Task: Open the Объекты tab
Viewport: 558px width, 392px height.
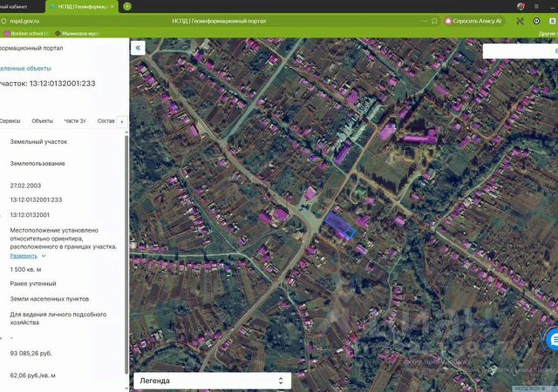Action: point(43,121)
